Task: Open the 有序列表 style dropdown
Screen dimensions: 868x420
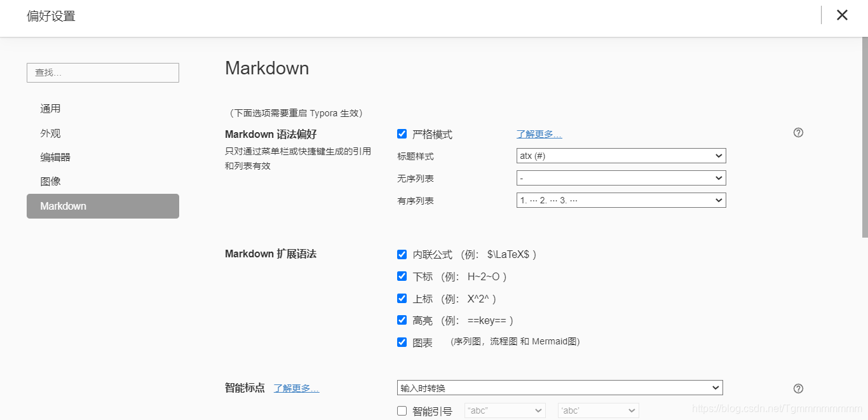Action: tap(621, 200)
